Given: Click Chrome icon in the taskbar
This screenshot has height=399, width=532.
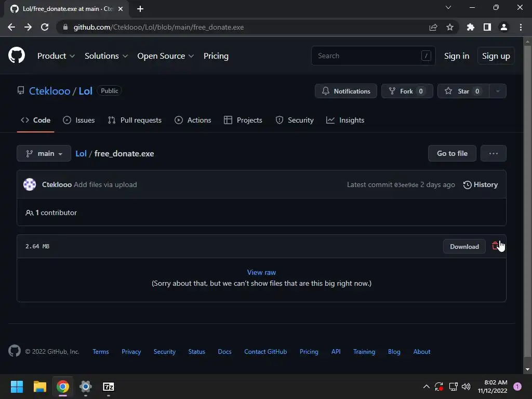Looking at the screenshot, I should 63,387.
